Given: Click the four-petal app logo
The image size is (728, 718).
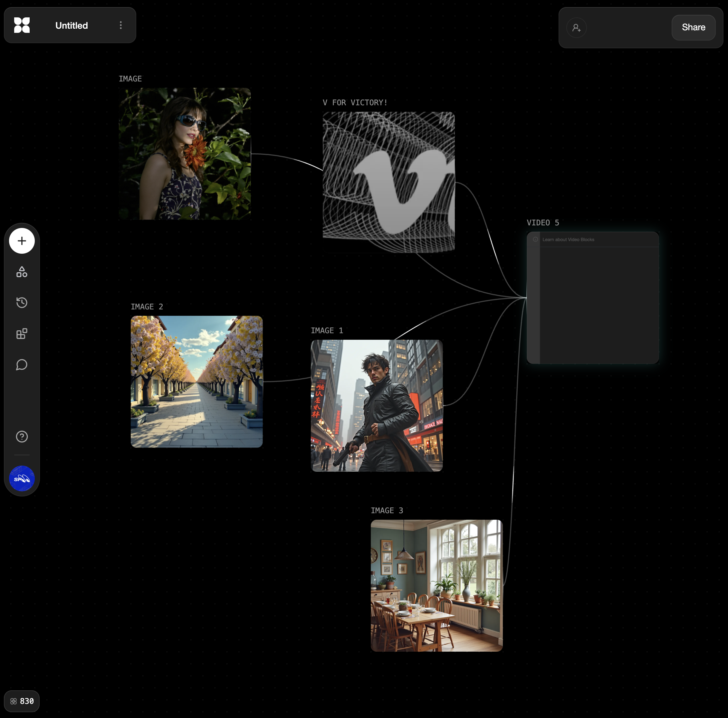Looking at the screenshot, I should click(x=22, y=25).
